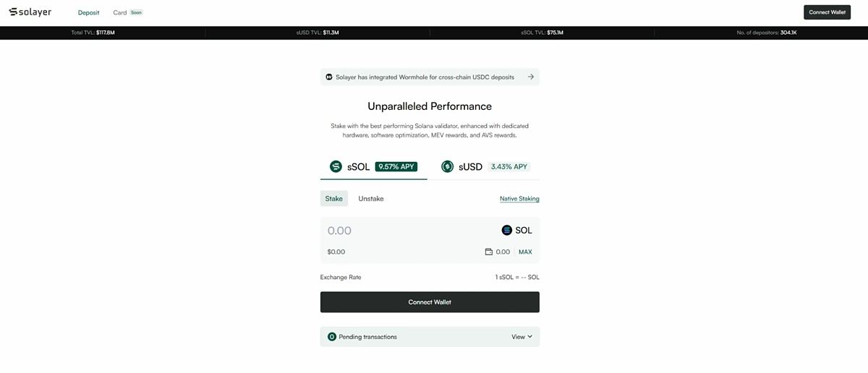Click the pending transactions count badge

(x=332, y=337)
